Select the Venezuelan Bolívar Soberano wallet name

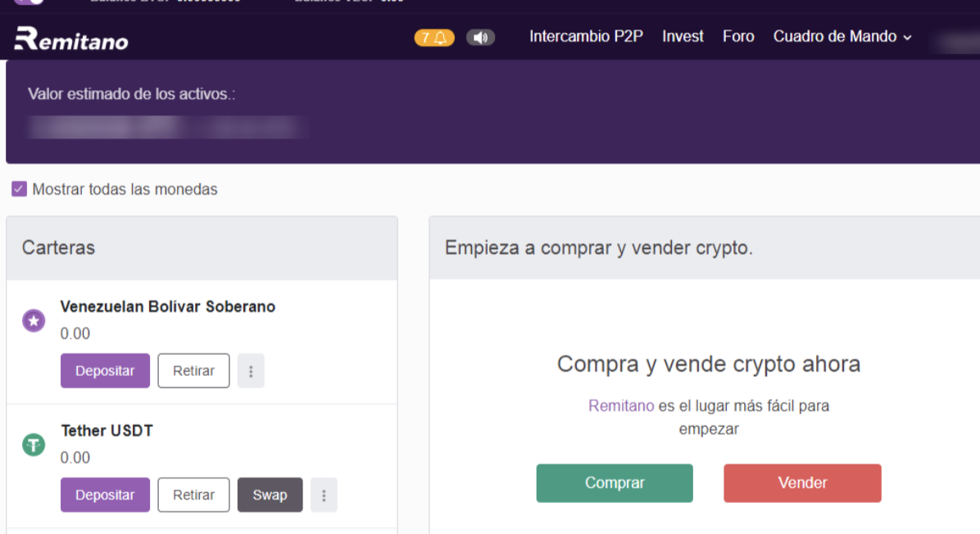[x=167, y=306]
